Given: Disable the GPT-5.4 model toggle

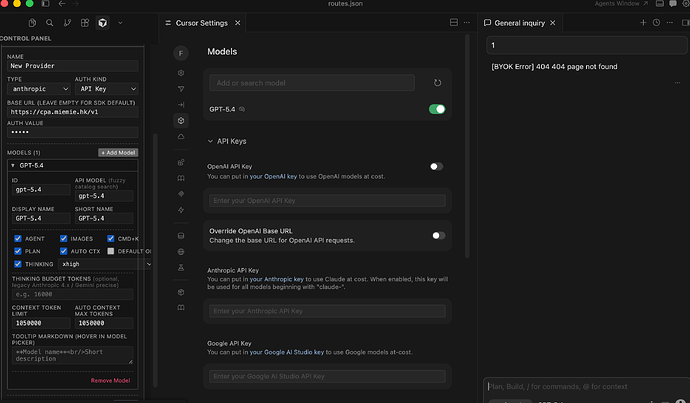Looking at the screenshot, I should point(437,109).
